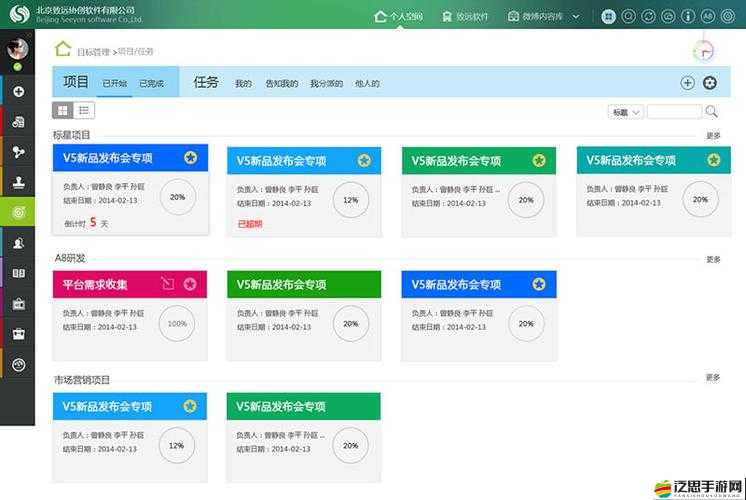Click the round refresh icon in header
The image size is (746, 500).
pyautogui.click(x=648, y=17)
